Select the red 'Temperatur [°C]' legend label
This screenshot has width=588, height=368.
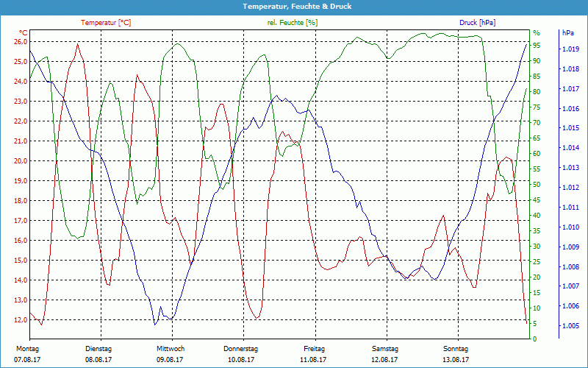[x=106, y=23]
